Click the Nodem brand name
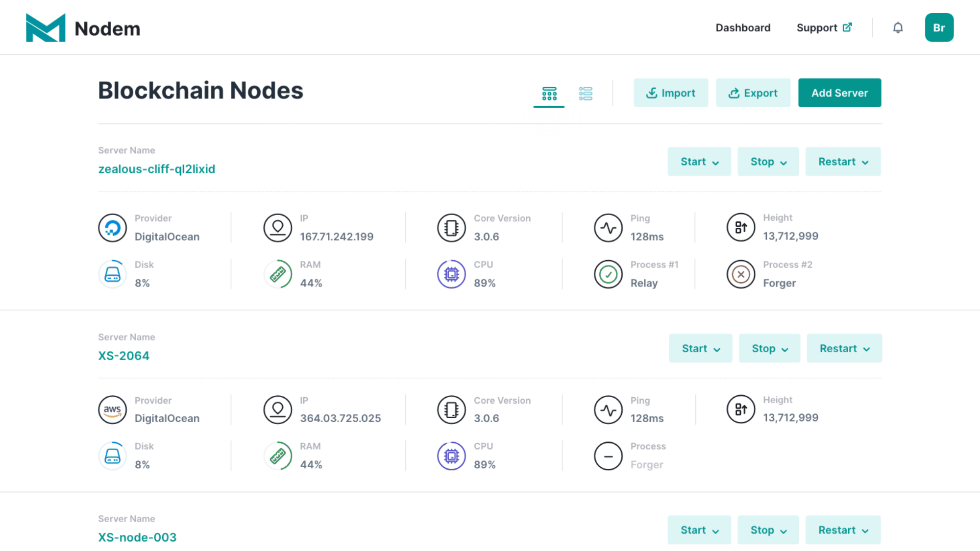The image size is (980, 551). (107, 29)
